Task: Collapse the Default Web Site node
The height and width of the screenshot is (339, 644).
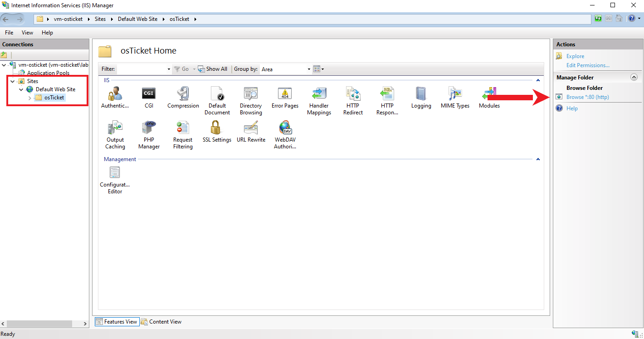Action: (21, 89)
